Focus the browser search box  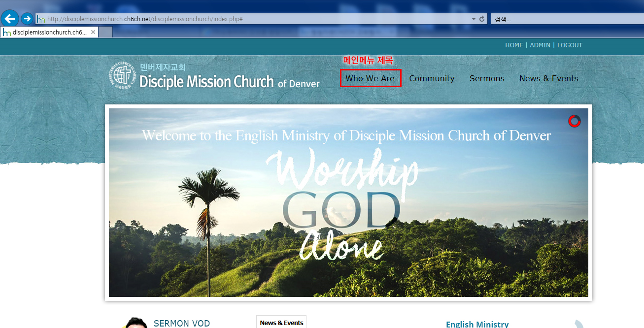567,19
